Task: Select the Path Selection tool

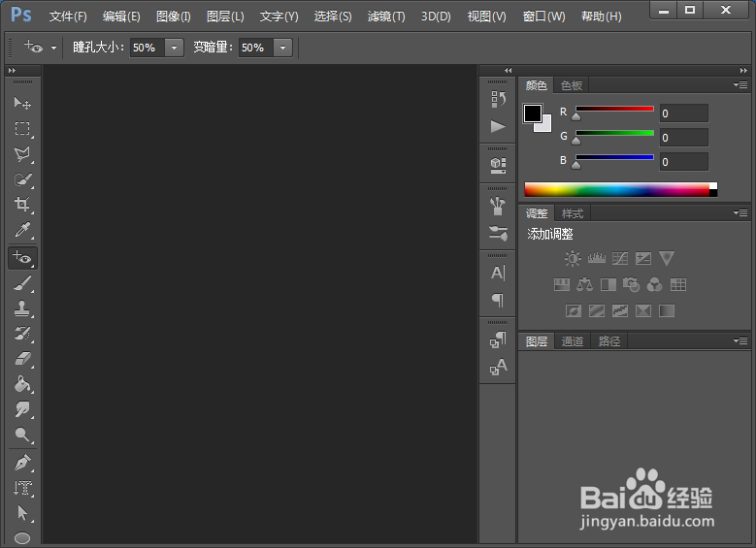Action: 22,513
